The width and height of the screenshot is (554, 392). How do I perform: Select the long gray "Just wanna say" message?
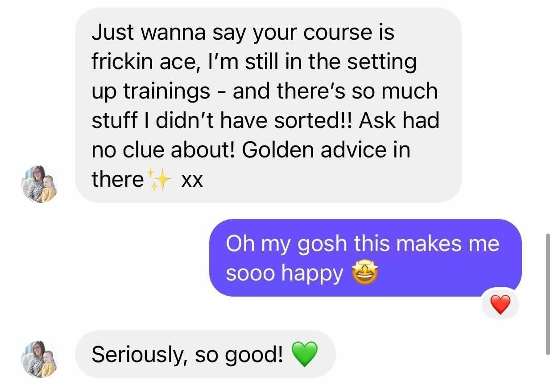[268, 105]
